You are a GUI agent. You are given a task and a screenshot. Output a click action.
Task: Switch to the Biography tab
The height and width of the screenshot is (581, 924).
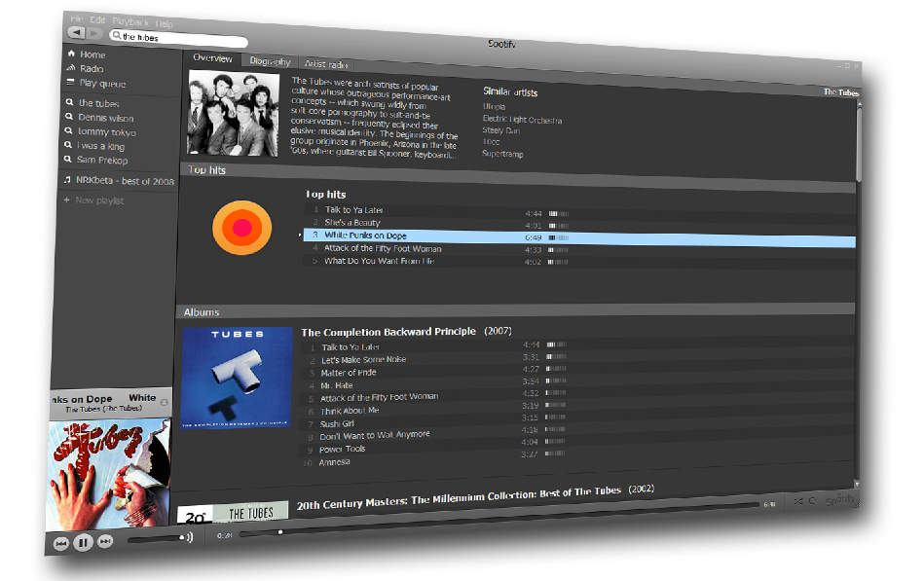coord(270,61)
